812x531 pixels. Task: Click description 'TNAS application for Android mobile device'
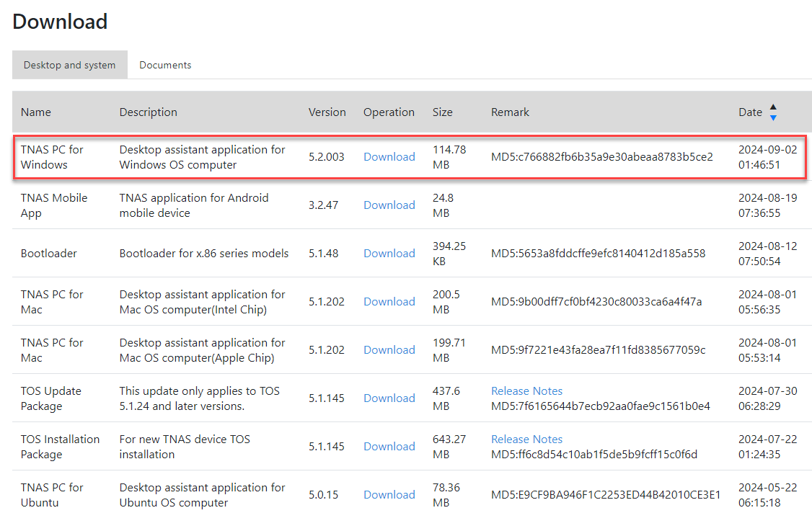[194, 205]
